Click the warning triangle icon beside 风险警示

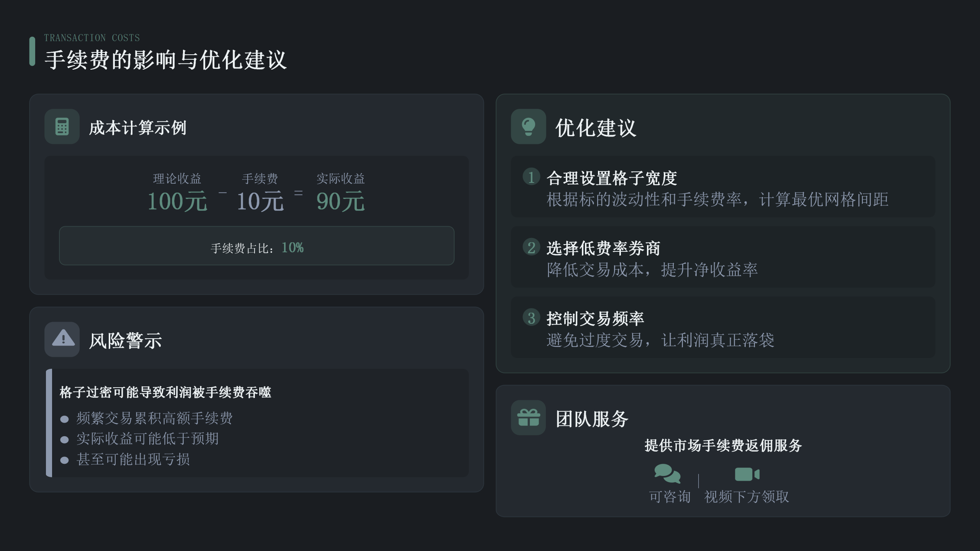tap(63, 339)
